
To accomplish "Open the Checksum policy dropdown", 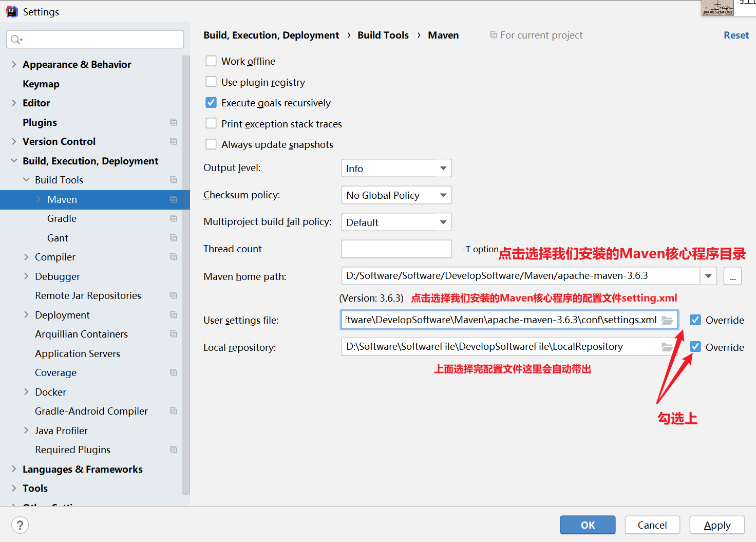I will click(396, 195).
